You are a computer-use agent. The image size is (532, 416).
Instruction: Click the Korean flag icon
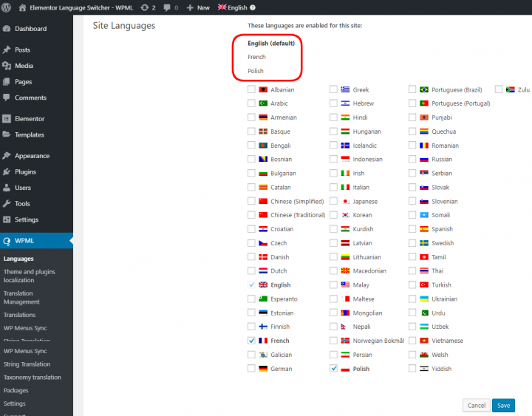pos(345,215)
